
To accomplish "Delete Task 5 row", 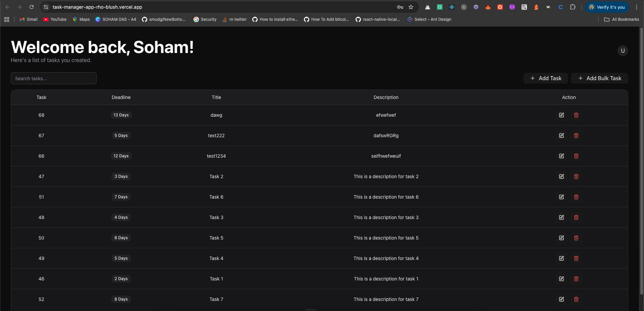I will point(576,238).
